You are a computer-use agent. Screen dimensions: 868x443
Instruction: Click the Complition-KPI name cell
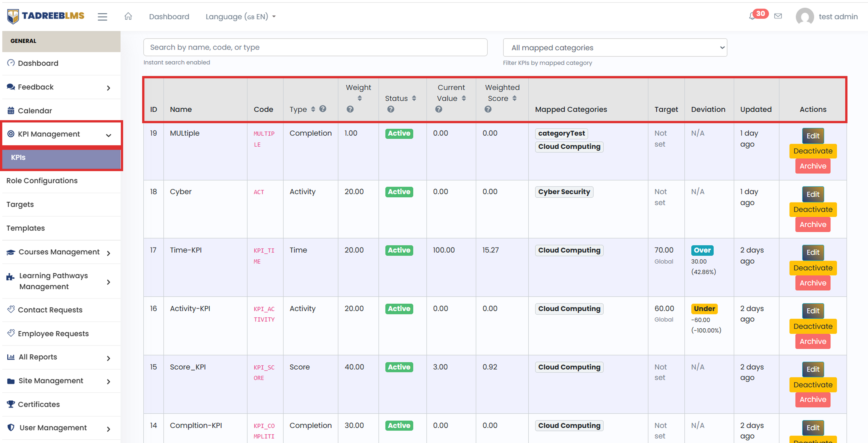pos(196,426)
